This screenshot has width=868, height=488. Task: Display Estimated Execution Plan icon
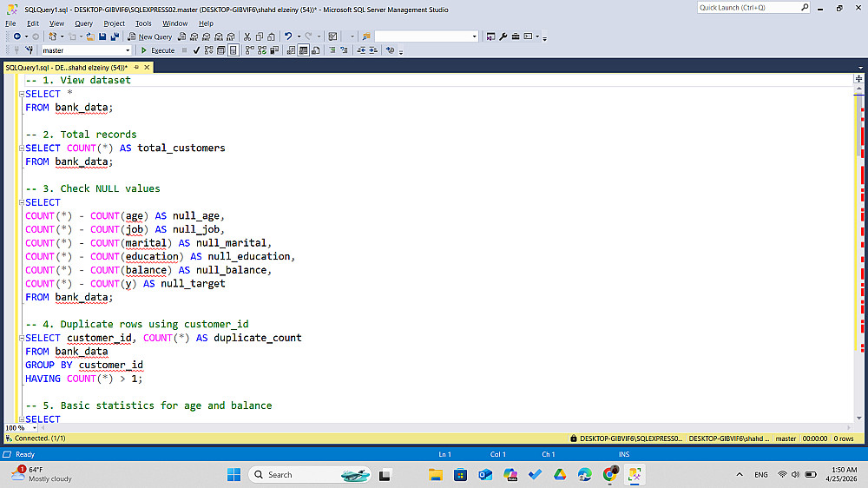click(x=208, y=50)
